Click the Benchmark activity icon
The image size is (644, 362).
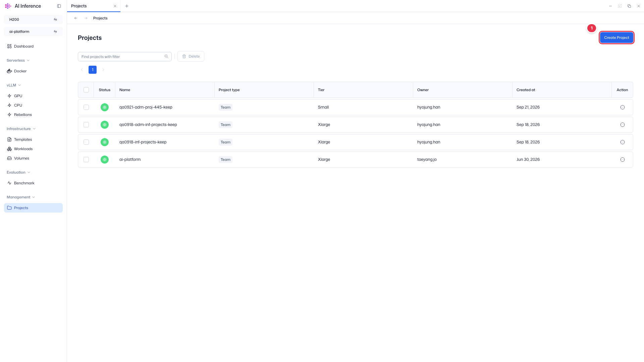pos(9,183)
